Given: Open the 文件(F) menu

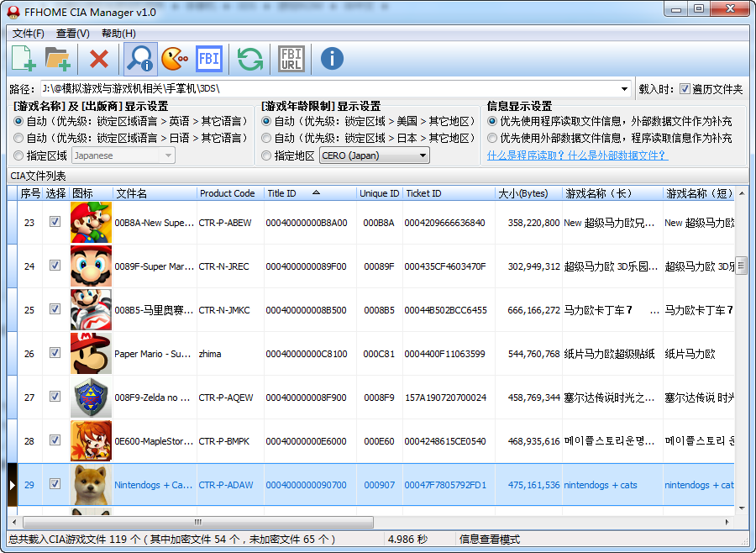Looking at the screenshot, I should coord(29,34).
